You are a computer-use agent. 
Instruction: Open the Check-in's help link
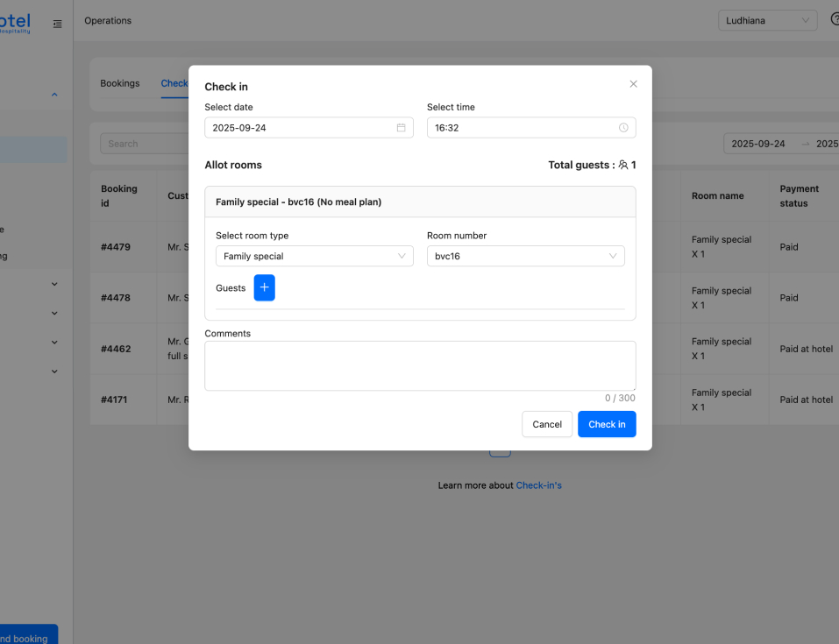point(539,485)
